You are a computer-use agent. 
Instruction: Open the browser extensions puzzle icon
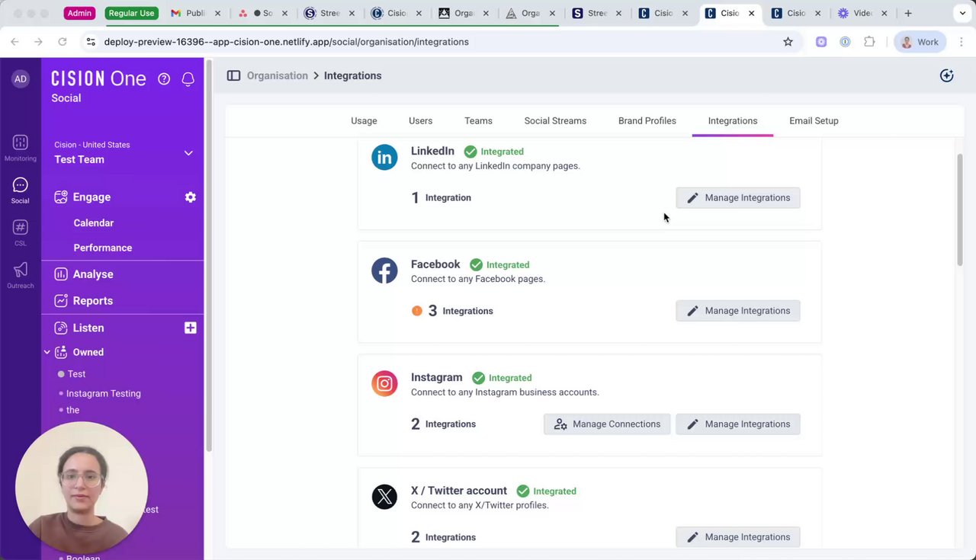(x=869, y=42)
